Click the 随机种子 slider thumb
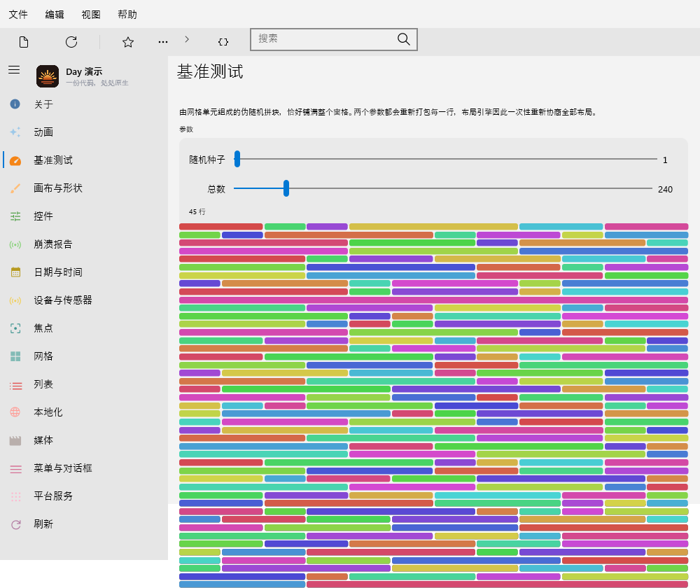700x588 pixels. pos(237,159)
